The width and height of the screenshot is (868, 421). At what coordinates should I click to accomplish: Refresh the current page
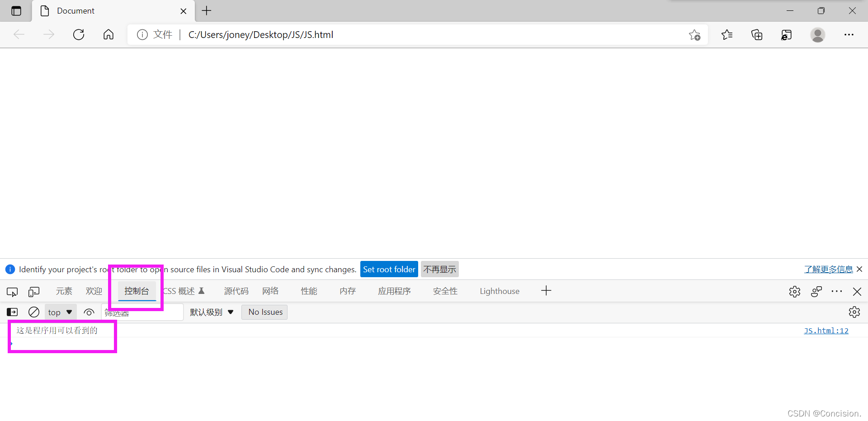pyautogui.click(x=79, y=34)
